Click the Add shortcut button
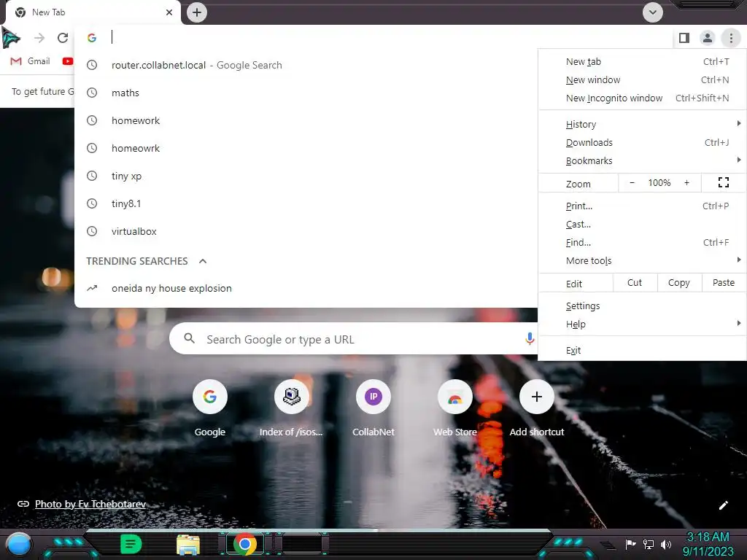This screenshot has height=560, width=747. click(536, 408)
